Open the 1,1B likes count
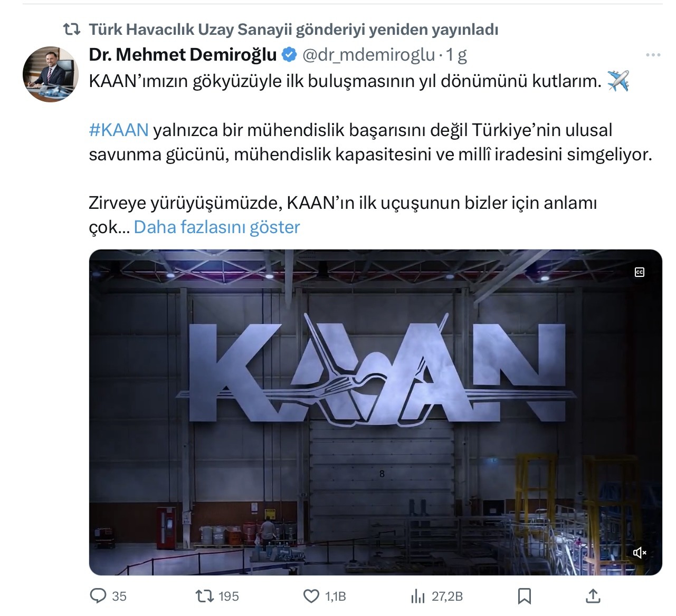Screen dimensions: 676x616 (x=336, y=596)
